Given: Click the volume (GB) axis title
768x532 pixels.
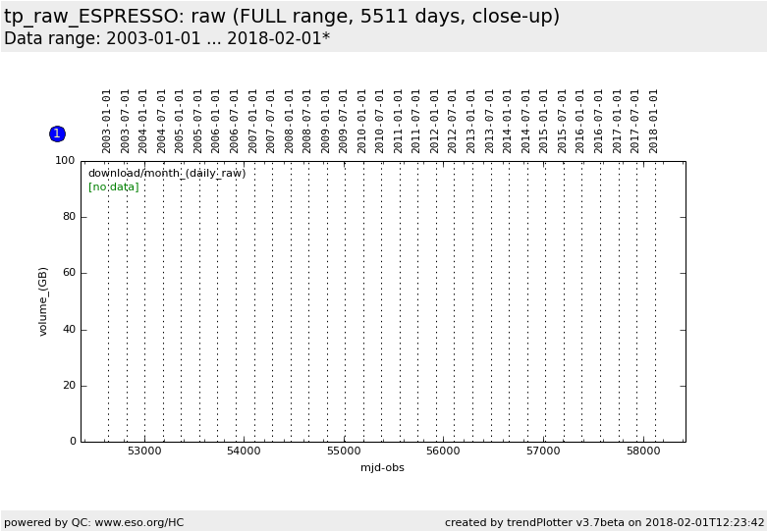Looking at the screenshot, I should tap(43, 301).
